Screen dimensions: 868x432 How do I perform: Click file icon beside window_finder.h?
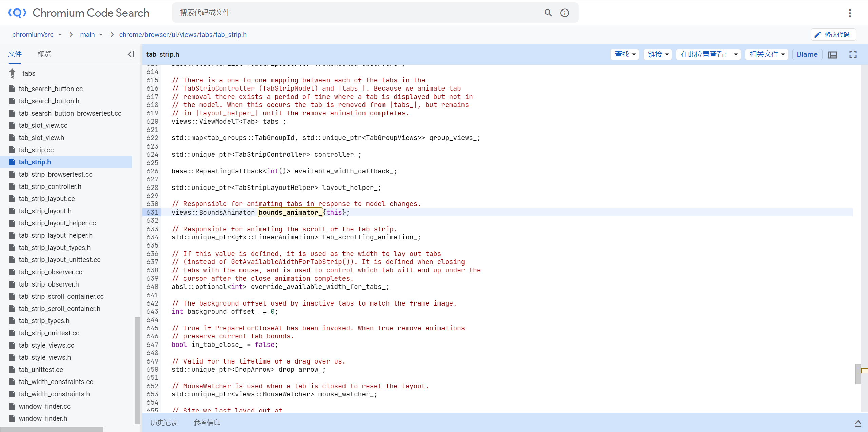pyautogui.click(x=12, y=418)
